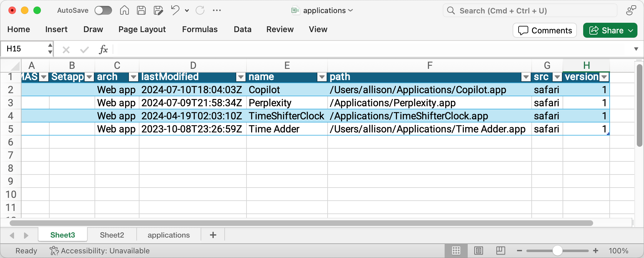644x258 pixels.
Task: Open the more toolbar options ellipsis
Action: pyautogui.click(x=217, y=11)
